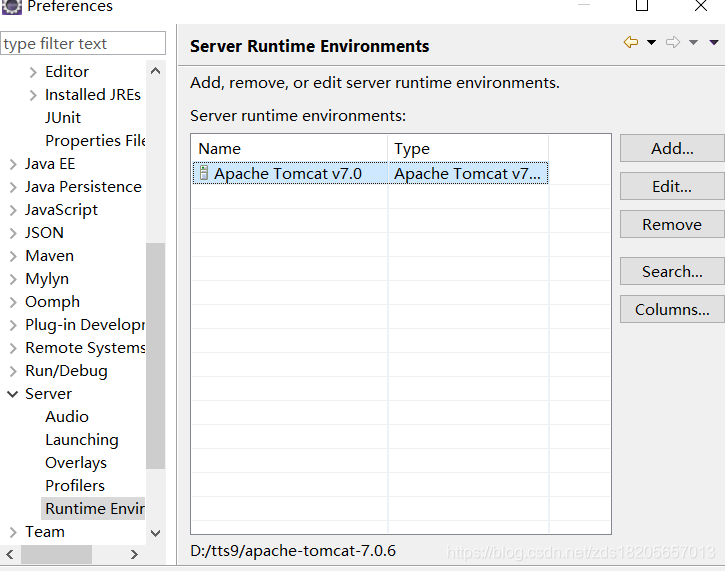725x571 pixels.
Task: Click the Edit... button
Action: pyautogui.click(x=672, y=186)
